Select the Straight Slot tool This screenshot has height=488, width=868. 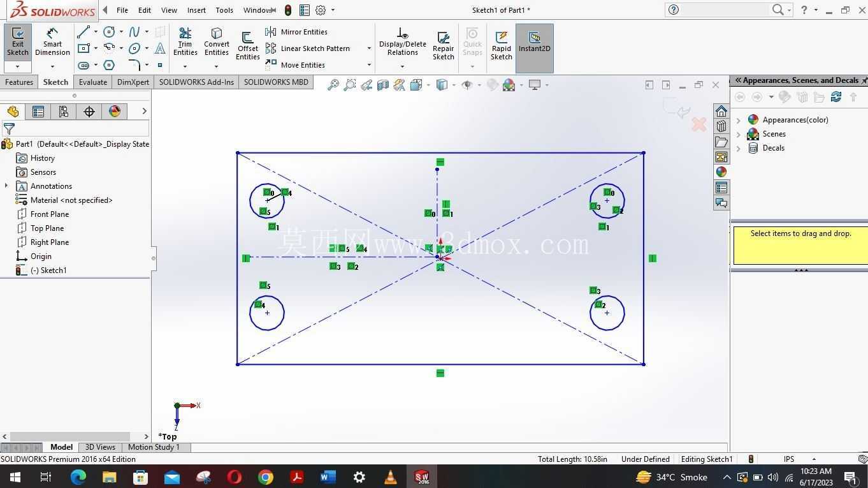pos(83,65)
